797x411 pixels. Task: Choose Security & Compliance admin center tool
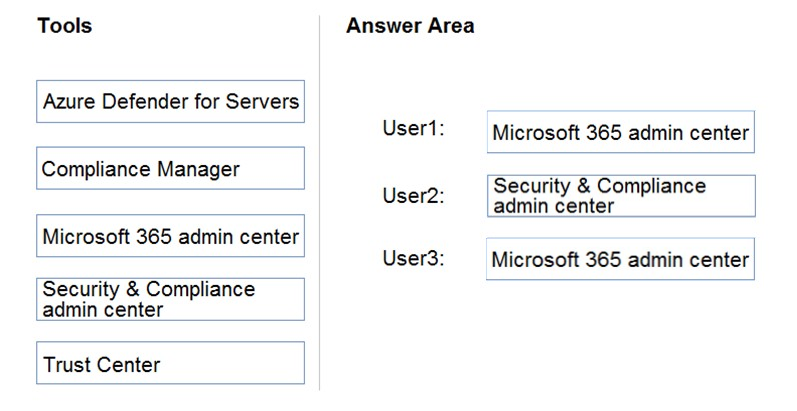point(170,299)
